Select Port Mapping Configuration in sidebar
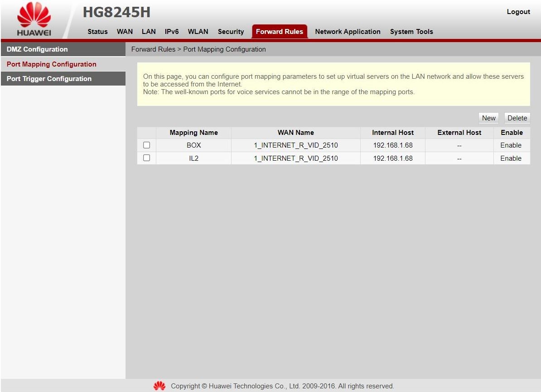Screen dimensions: 541x392 click(52, 64)
